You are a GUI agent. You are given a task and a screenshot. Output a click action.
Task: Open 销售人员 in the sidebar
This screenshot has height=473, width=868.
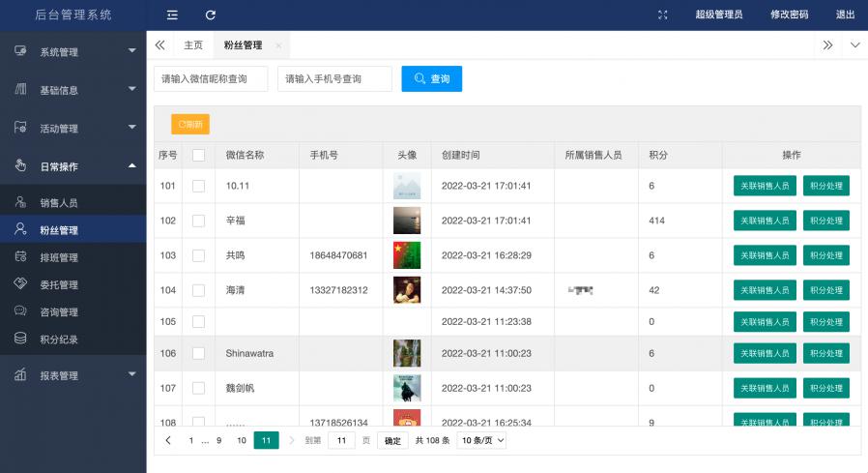(x=58, y=203)
